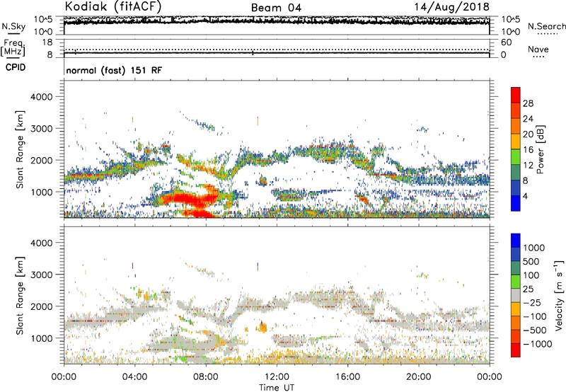Viewport: 566px width, 392px height.
Task: Click the 'Power [dB]' colorbar label
Action: point(541,149)
